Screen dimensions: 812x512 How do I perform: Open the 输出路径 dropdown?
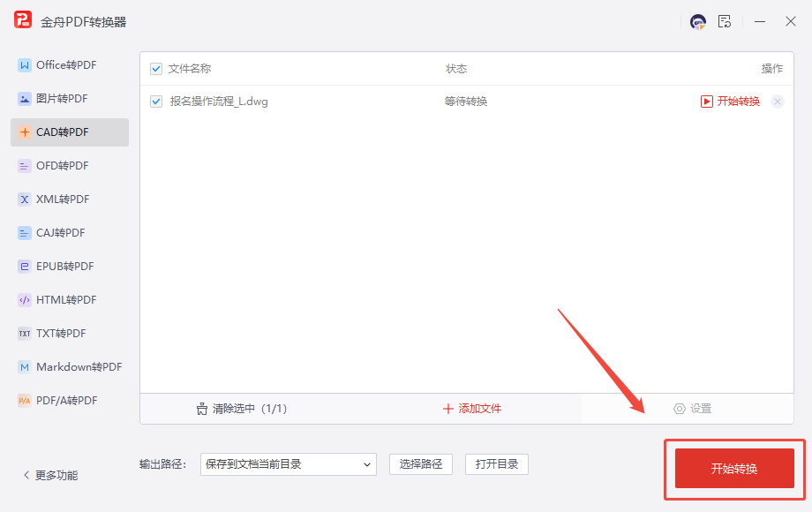pos(289,464)
